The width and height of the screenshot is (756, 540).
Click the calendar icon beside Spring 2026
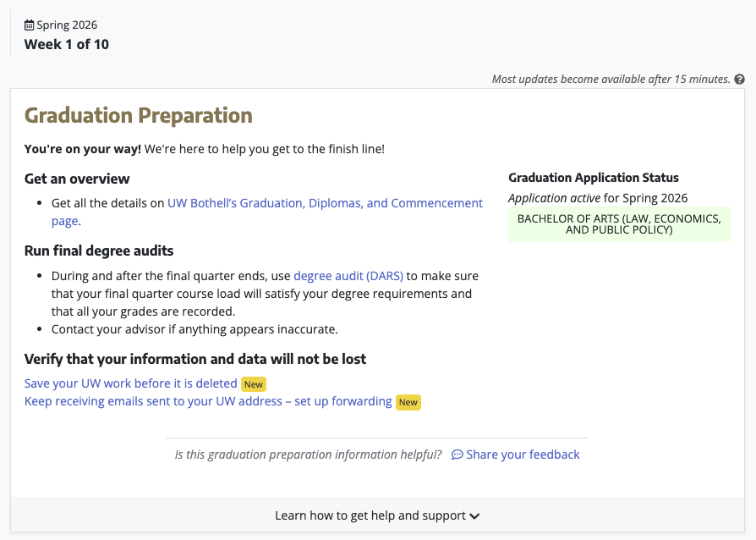30,25
